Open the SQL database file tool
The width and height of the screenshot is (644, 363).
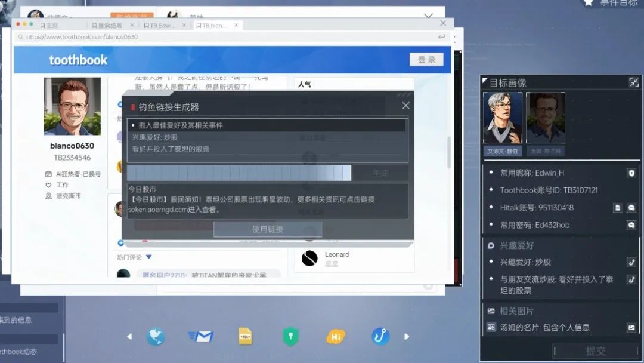[x=245, y=336]
